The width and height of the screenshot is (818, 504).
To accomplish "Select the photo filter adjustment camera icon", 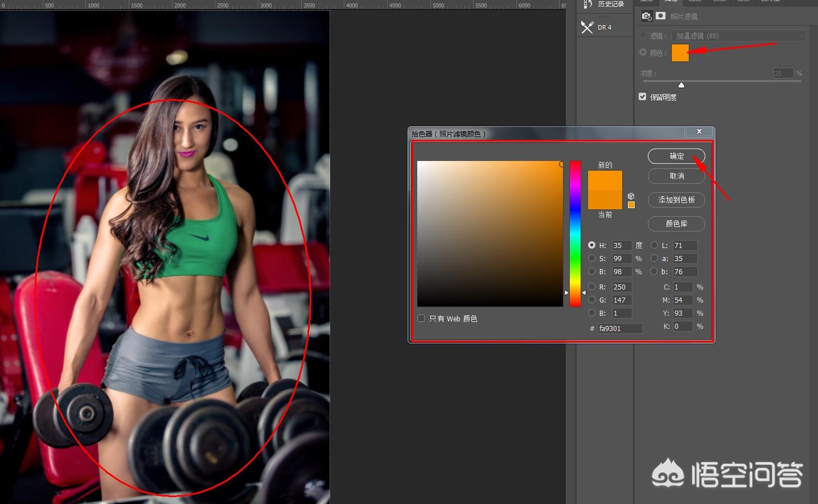I will [647, 16].
